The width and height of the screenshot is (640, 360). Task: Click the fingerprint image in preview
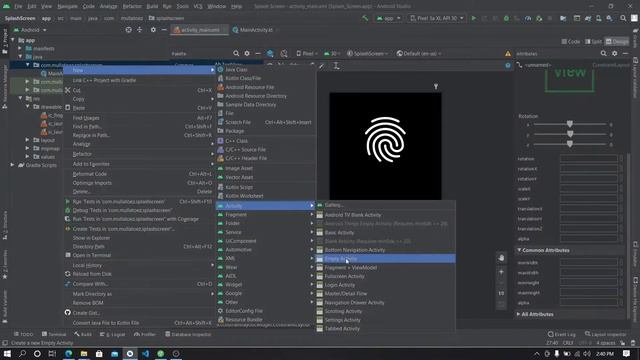tap(385, 139)
